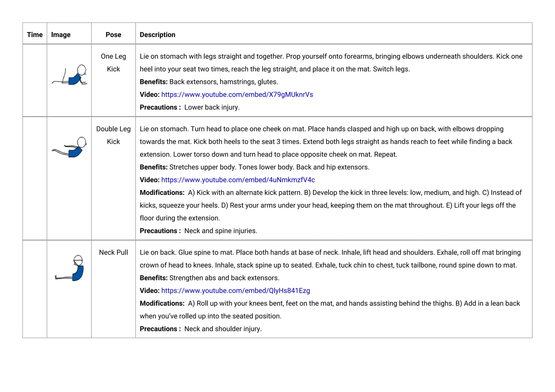Open the One Leg Kick YouTube video link
555x392 pixels.
pos(237,94)
